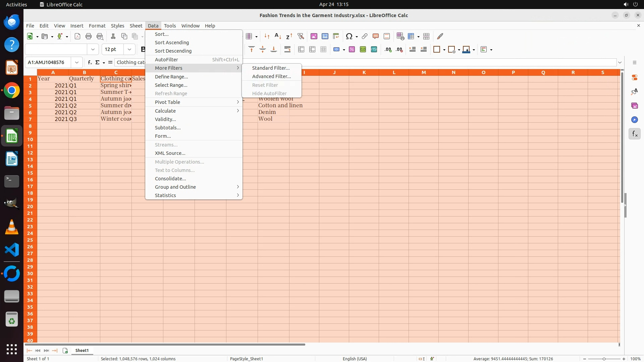Screen dimensions: 644x362
Task: Open the Tools menu
Action: [x=170, y=26]
